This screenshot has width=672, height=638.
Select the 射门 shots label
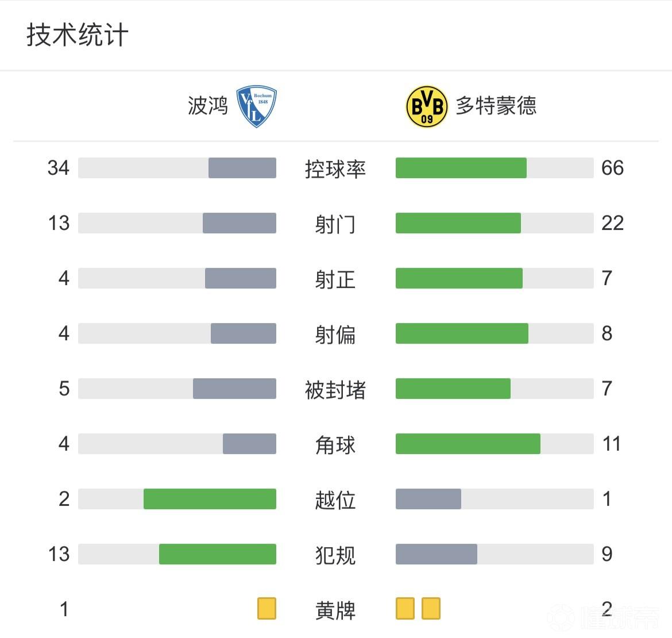pyautogui.click(x=335, y=224)
